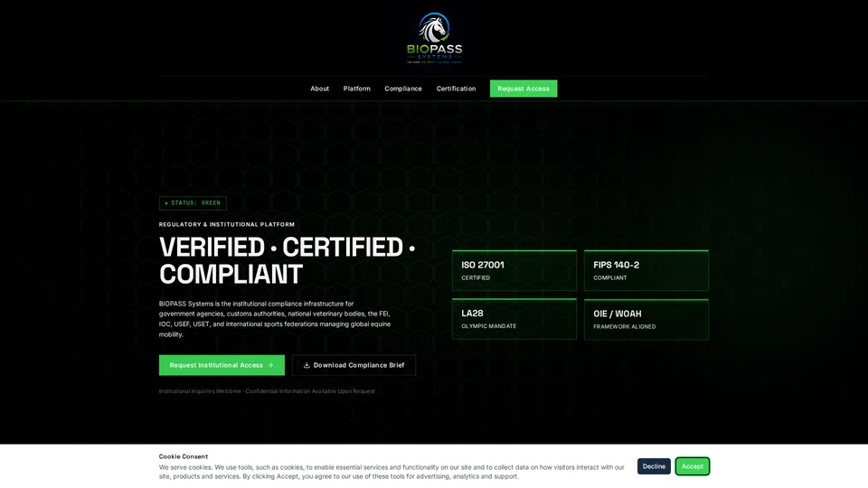The image size is (868, 488).
Task: Select Certification in the navigation
Action: point(456,89)
